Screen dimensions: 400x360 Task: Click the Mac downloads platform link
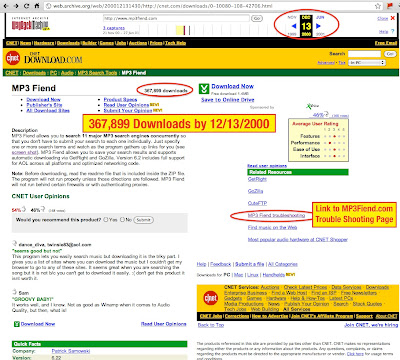(238, 275)
